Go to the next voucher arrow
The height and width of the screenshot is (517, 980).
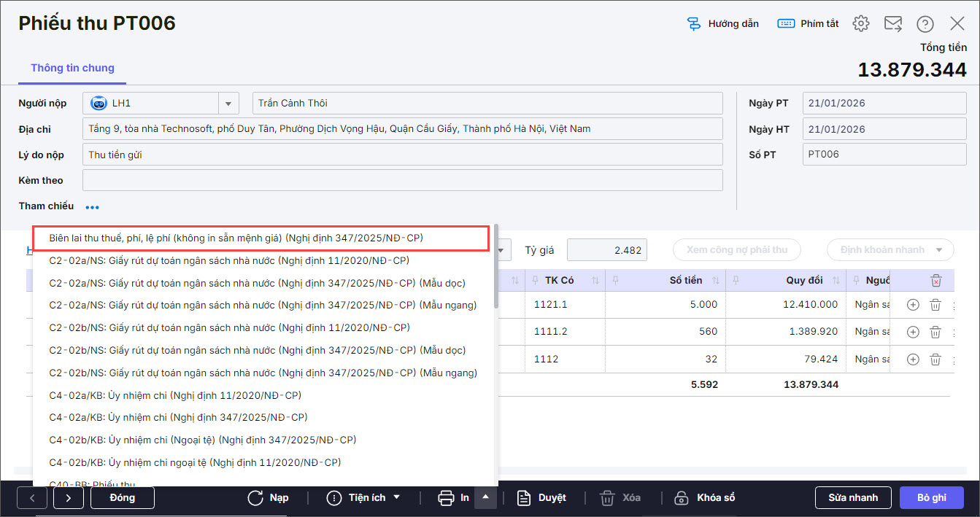point(68,498)
